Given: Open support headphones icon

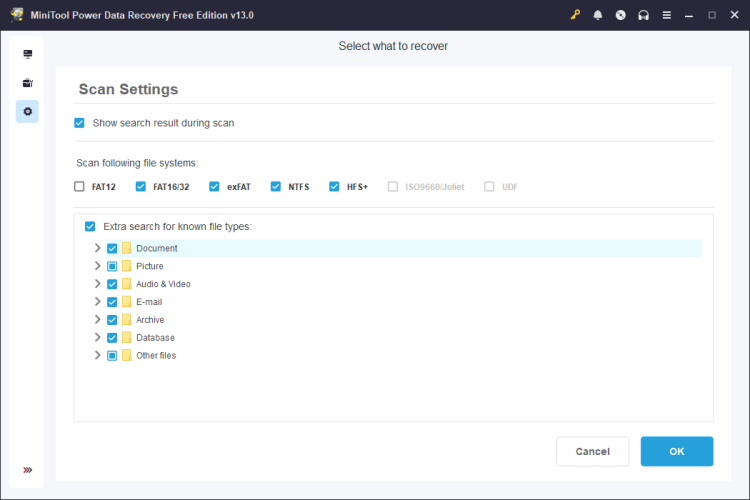Looking at the screenshot, I should [x=643, y=15].
